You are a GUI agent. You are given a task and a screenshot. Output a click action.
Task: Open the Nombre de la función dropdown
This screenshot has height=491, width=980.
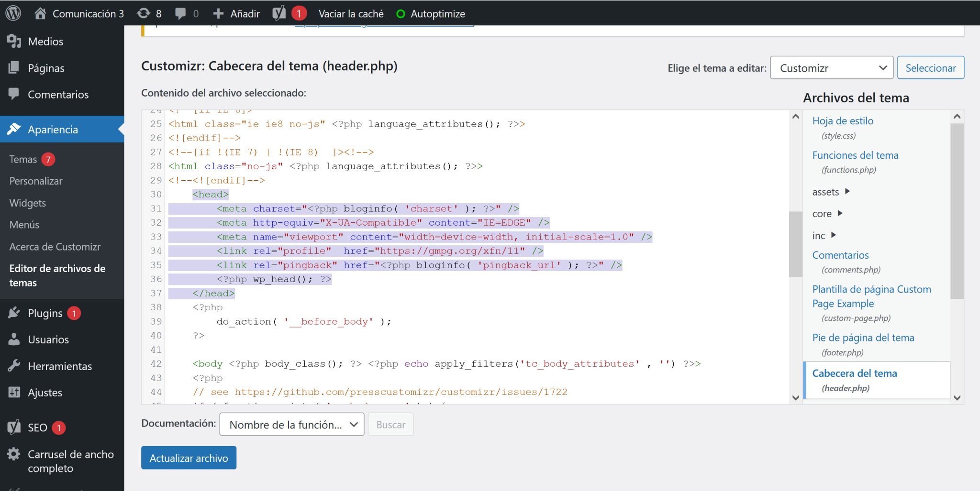point(292,425)
